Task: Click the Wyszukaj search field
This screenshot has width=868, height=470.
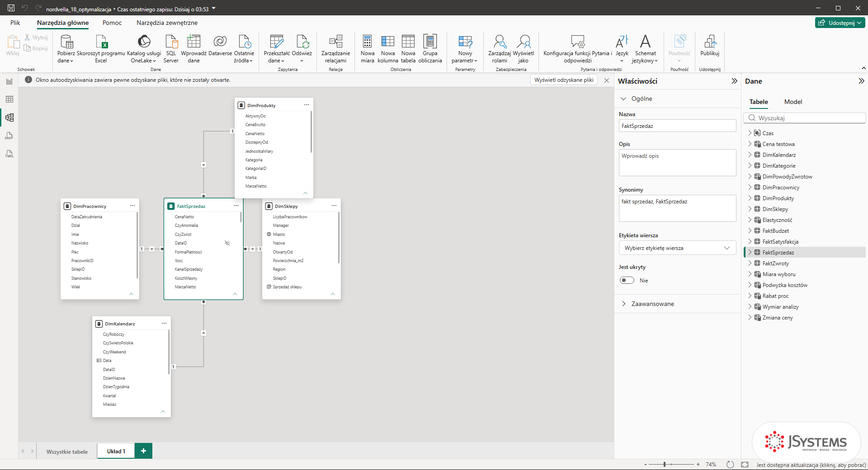Action: point(805,118)
